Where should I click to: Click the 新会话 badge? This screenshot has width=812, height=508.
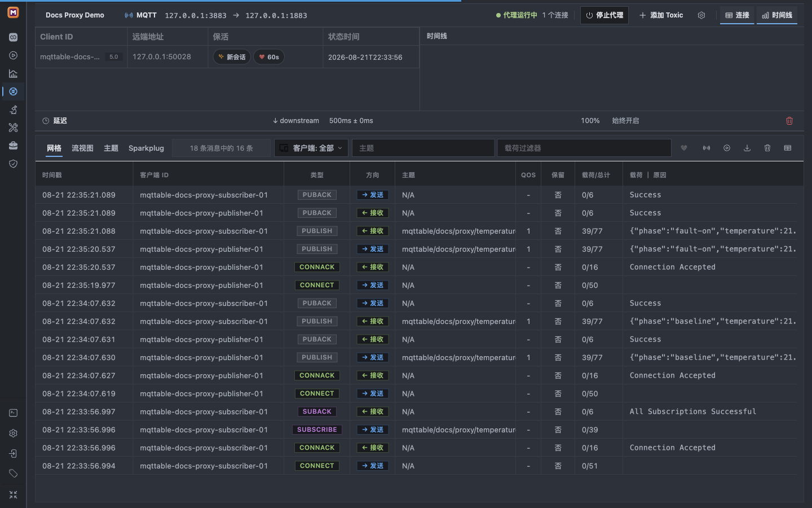click(x=232, y=57)
